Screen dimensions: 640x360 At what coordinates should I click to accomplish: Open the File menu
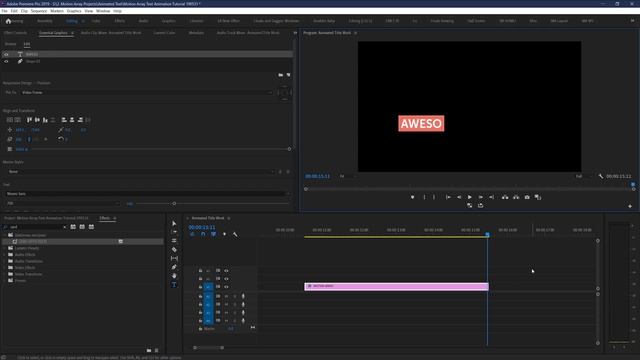(x=4, y=11)
